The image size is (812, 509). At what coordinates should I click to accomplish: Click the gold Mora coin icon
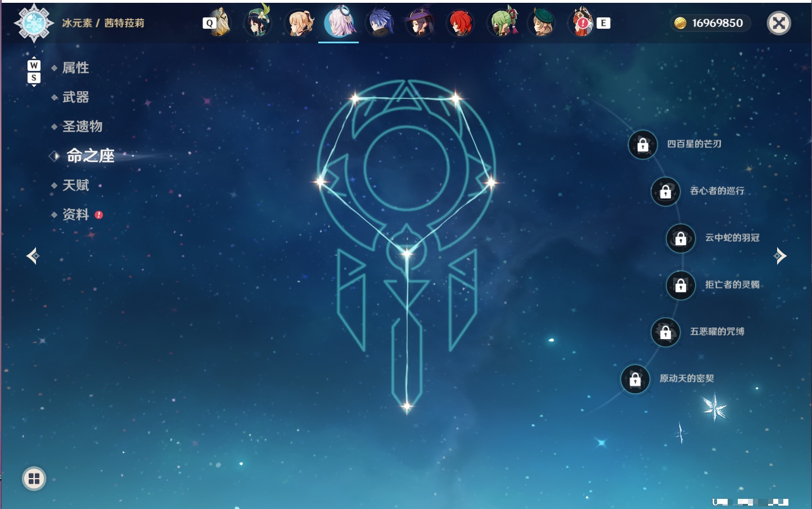(x=680, y=23)
